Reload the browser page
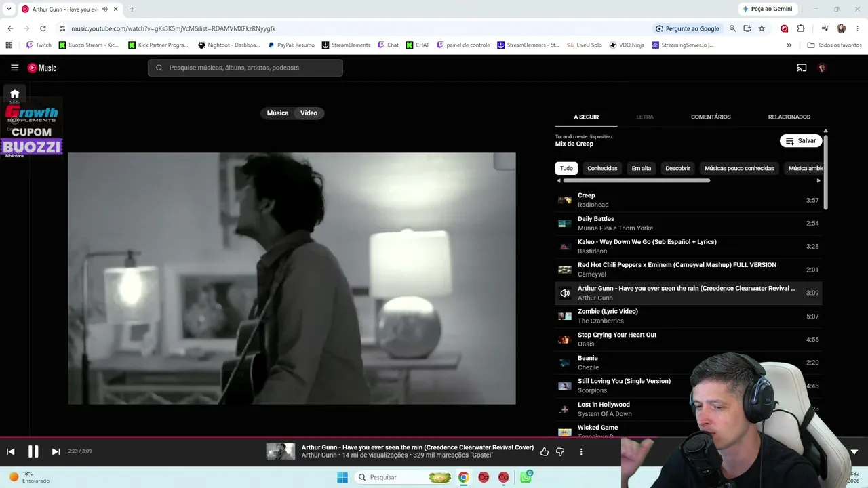This screenshot has width=868, height=488. tap(43, 28)
